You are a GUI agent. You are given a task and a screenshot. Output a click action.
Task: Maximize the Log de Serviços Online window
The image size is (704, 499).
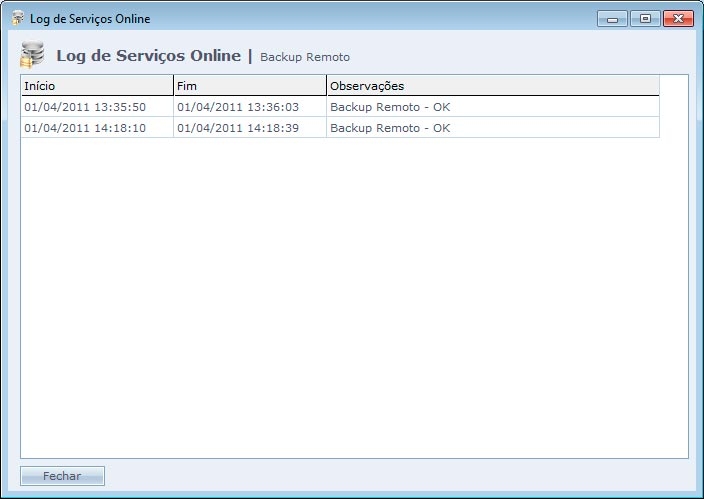(x=644, y=18)
